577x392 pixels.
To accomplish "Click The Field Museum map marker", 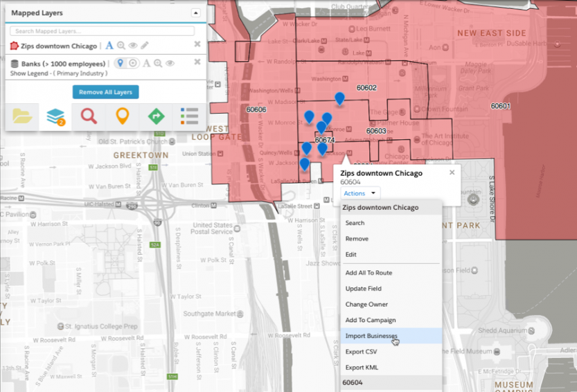I will 497,352.
